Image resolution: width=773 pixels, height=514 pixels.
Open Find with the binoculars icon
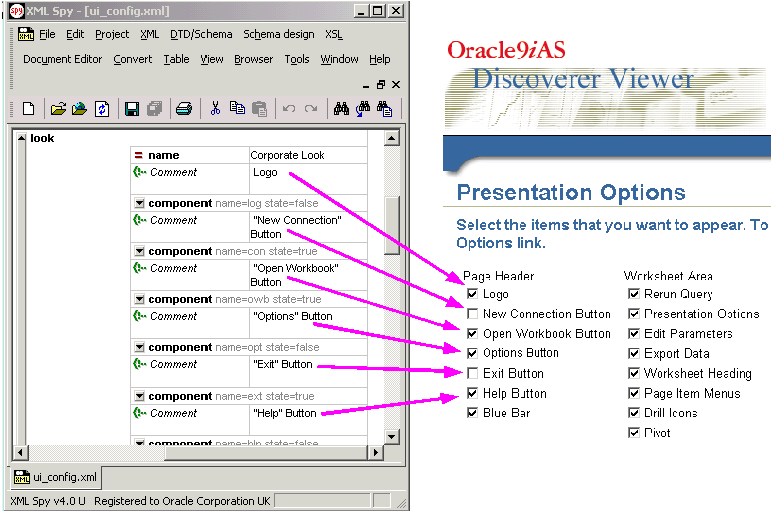(x=341, y=108)
